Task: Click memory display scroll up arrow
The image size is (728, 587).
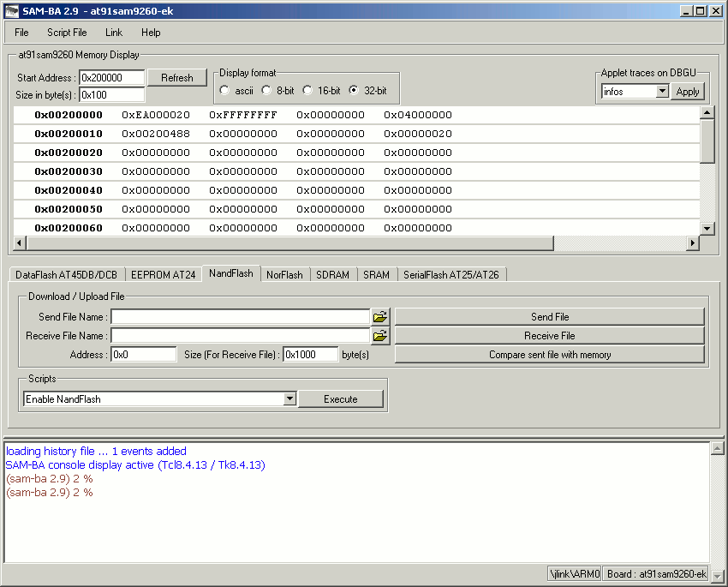Action: [707, 112]
